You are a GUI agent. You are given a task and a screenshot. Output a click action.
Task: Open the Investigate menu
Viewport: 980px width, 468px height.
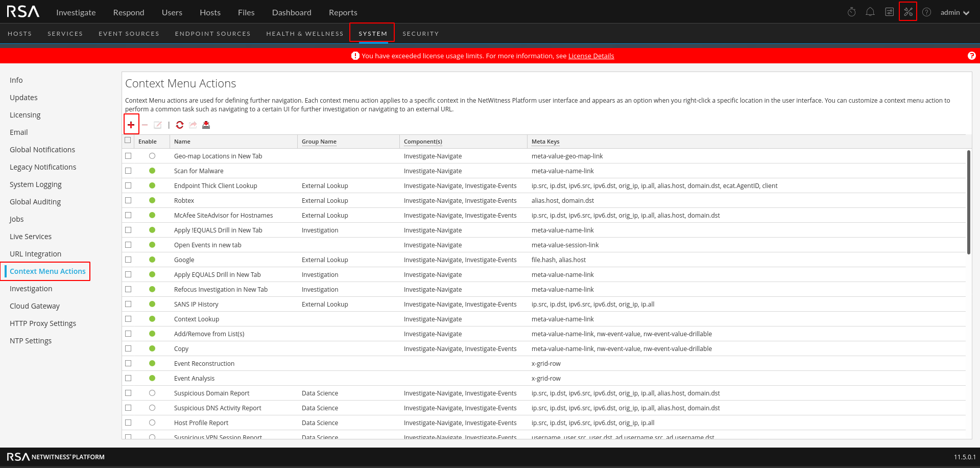click(x=76, y=12)
